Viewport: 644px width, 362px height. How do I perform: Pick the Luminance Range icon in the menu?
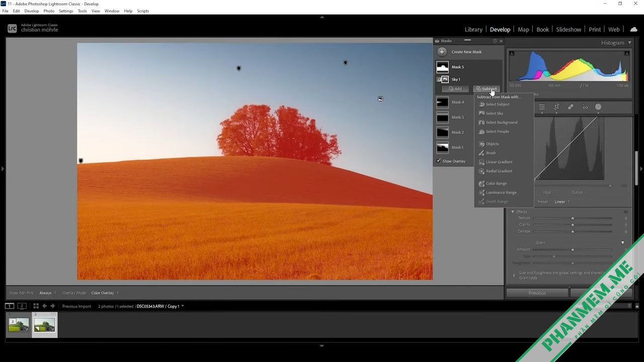(482, 193)
